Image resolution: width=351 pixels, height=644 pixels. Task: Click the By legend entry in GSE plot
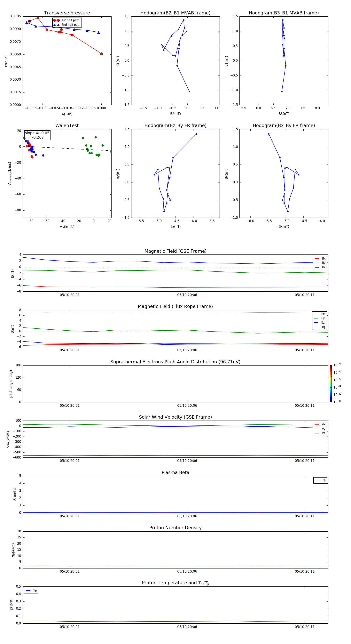[x=320, y=263]
